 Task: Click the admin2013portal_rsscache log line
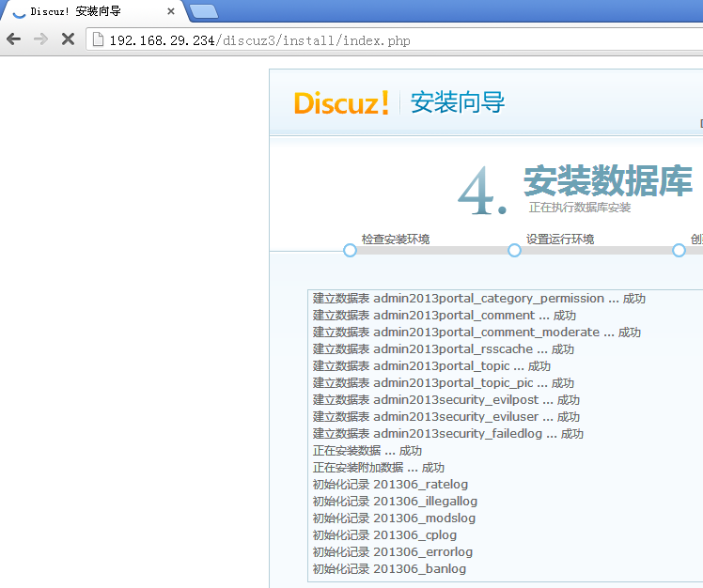click(x=444, y=349)
